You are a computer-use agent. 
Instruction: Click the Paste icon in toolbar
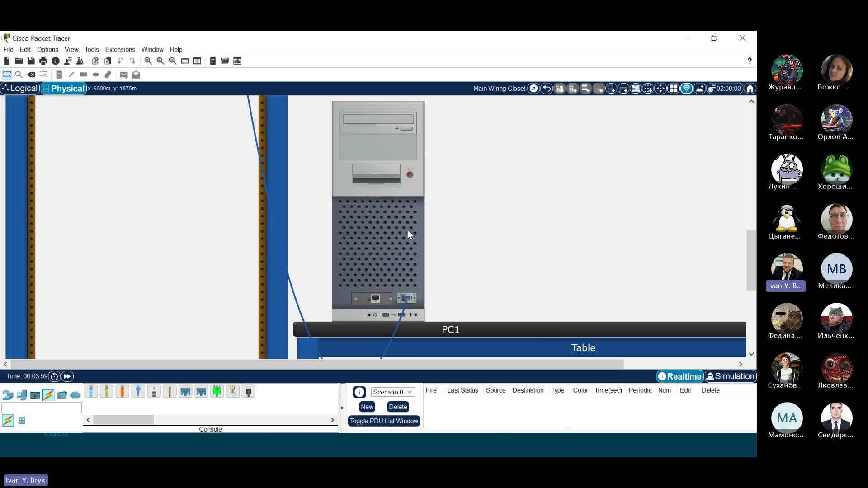point(108,61)
